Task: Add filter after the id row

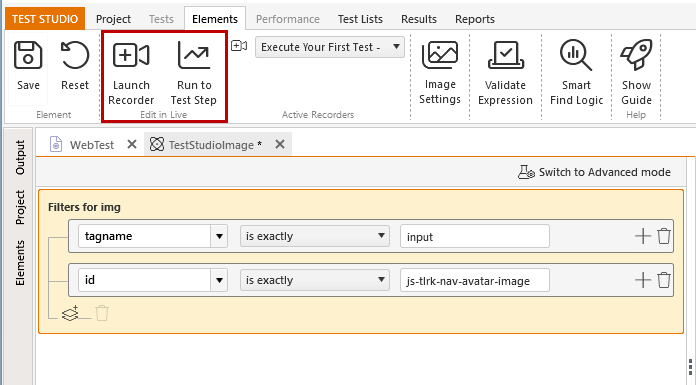Action: pos(643,280)
